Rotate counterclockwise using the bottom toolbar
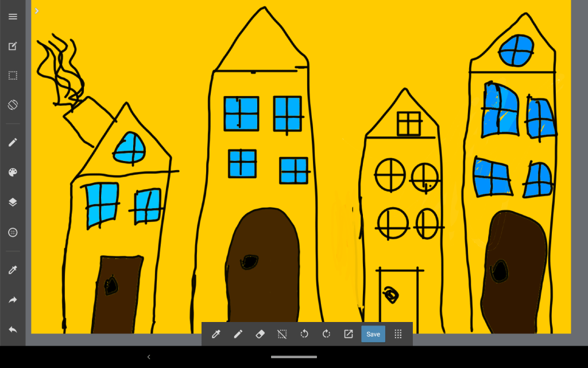This screenshot has width=588, height=368. 304,334
